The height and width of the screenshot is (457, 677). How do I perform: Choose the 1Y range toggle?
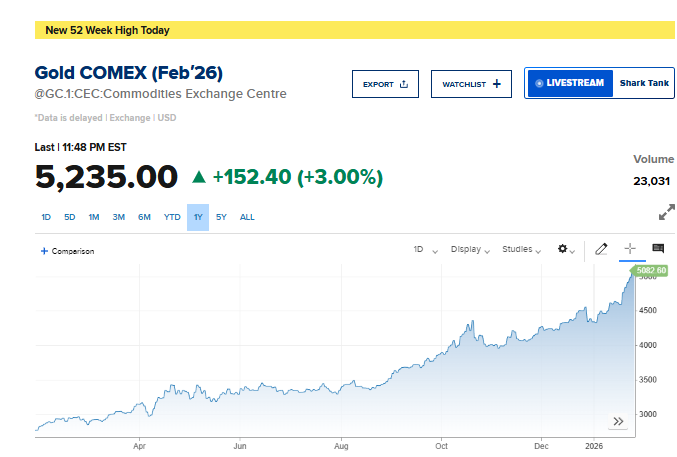[198, 217]
